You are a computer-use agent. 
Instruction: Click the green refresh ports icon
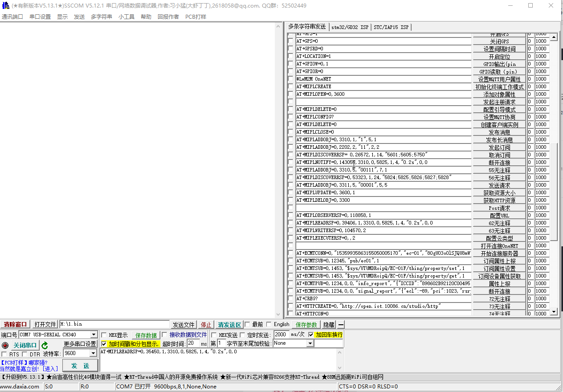pos(45,345)
